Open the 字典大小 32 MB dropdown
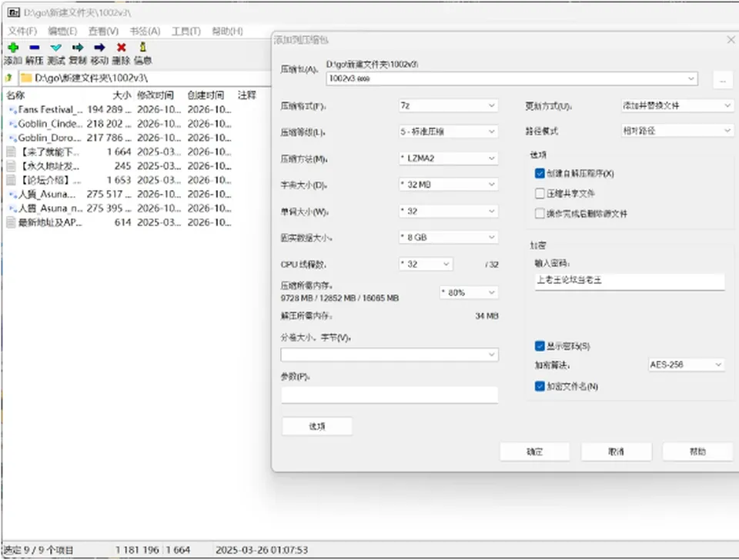Image resolution: width=739 pixels, height=560 pixels. click(x=448, y=185)
